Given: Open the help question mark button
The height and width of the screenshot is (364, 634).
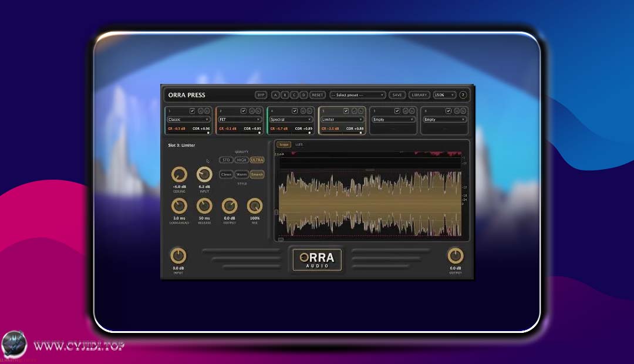Looking at the screenshot, I should (463, 95).
